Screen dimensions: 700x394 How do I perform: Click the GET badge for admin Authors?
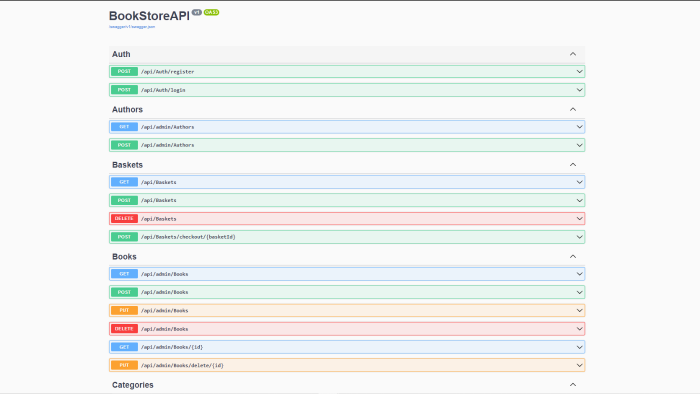tap(124, 127)
